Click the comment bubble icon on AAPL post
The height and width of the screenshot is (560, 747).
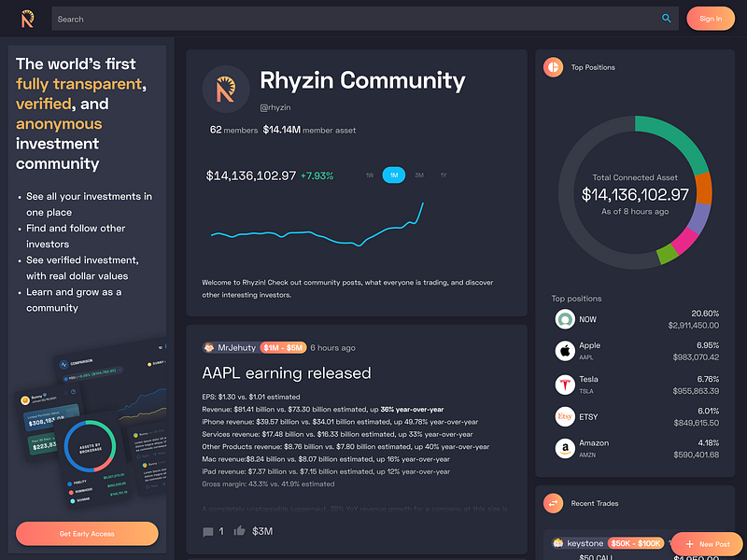pyautogui.click(x=206, y=531)
